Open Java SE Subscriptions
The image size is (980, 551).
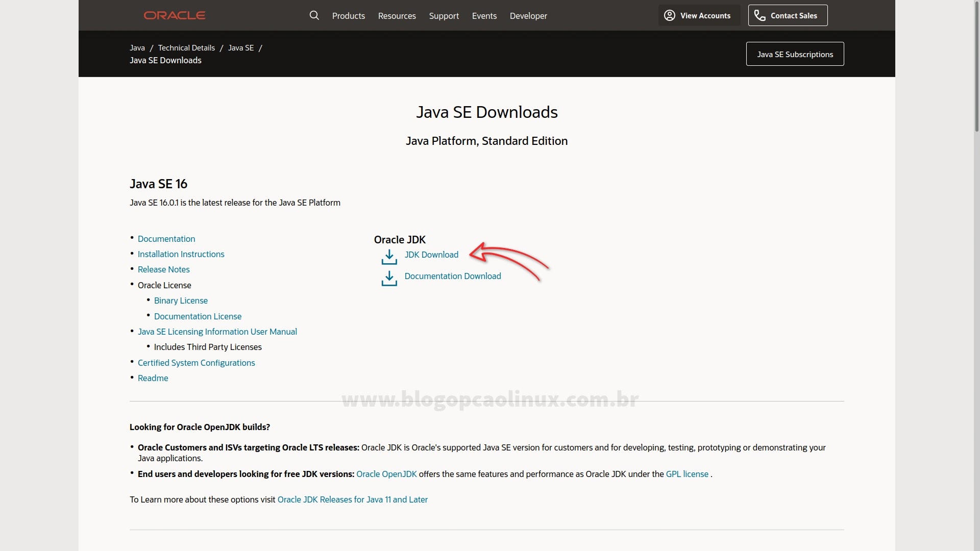795,54
